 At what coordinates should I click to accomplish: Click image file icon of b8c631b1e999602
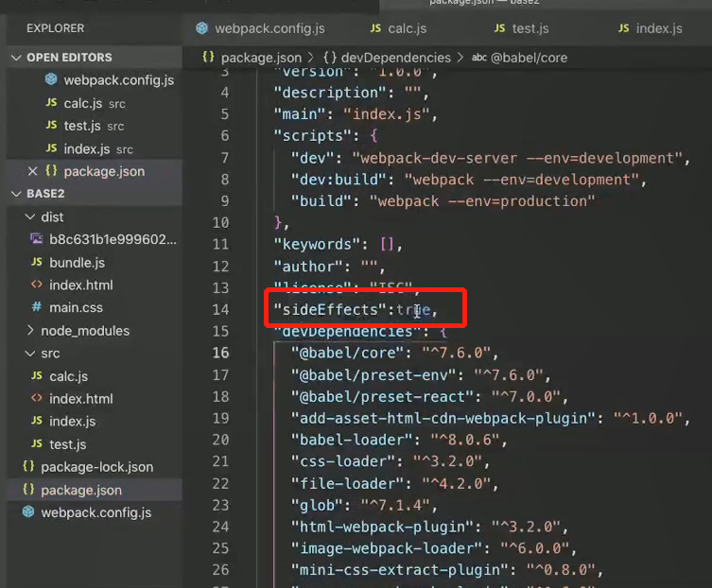click(x=37, y=239)
